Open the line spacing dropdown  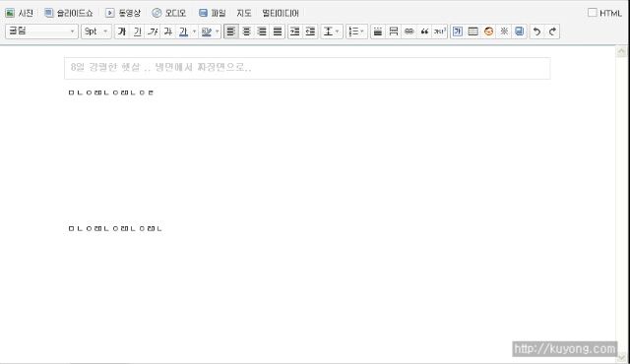(332, 31)
